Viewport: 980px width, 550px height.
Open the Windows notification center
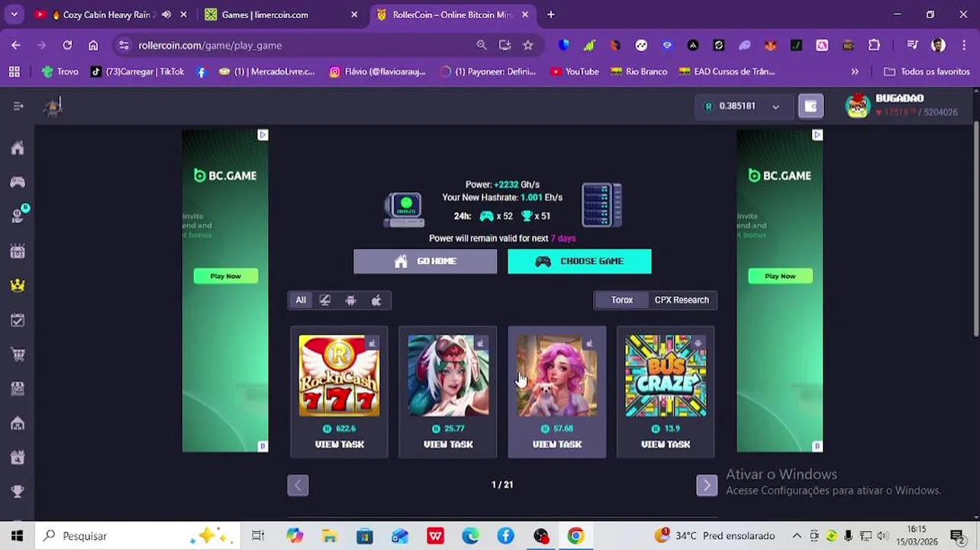pos(957,535)
